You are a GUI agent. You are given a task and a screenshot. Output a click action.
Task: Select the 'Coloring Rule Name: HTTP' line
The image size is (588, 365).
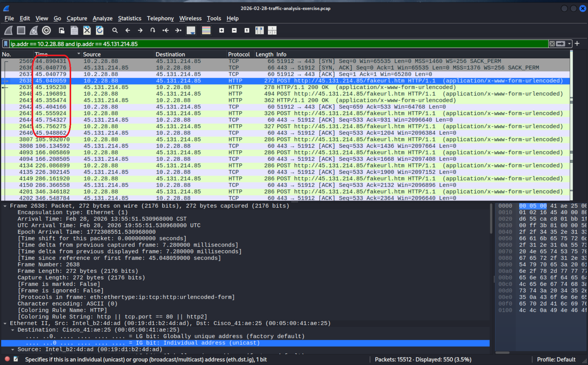(62, 310)
